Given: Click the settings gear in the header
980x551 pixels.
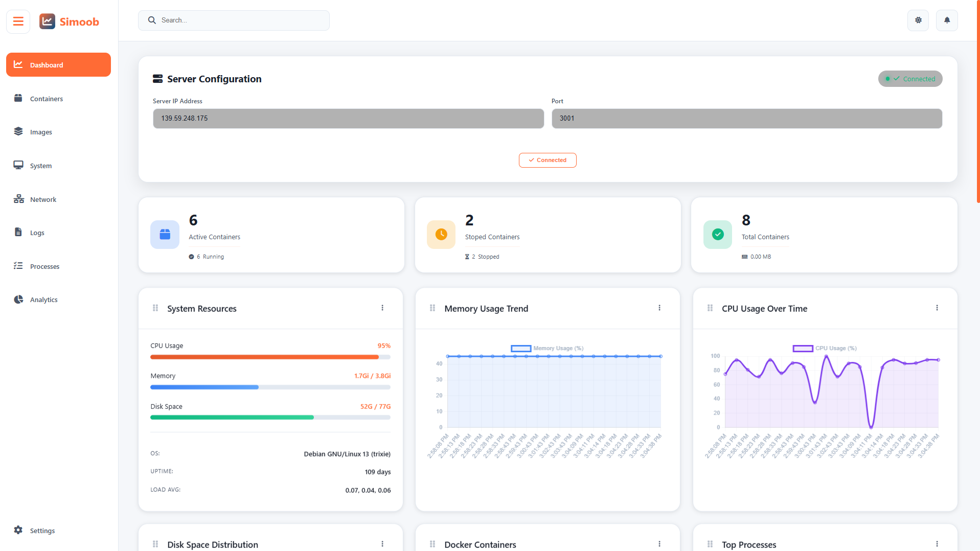Looking at the screenshot, I should 918,20.
